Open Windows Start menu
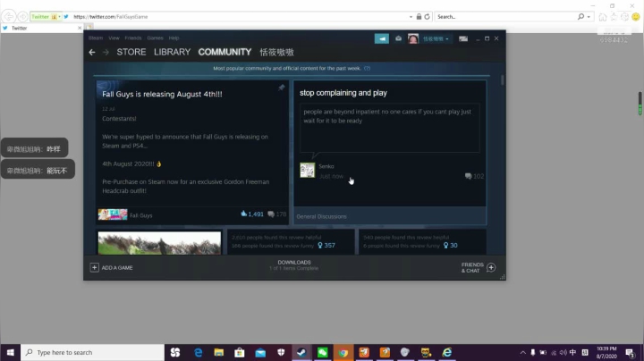 point(10,352)
